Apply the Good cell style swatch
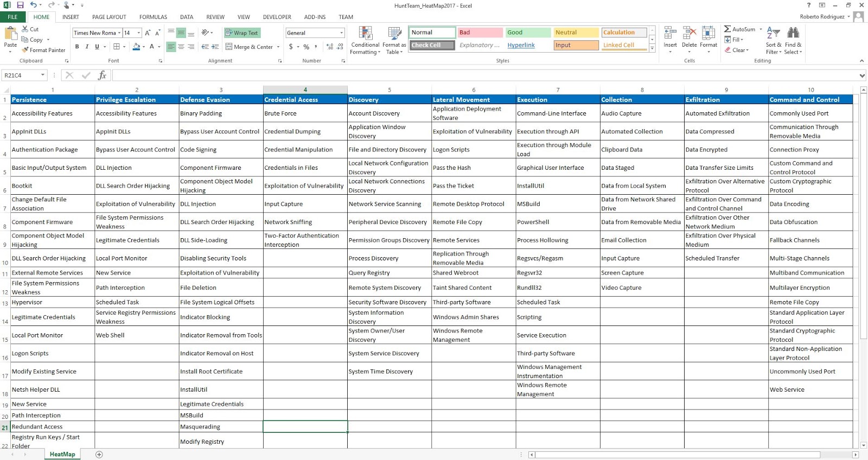 [528, 33]
